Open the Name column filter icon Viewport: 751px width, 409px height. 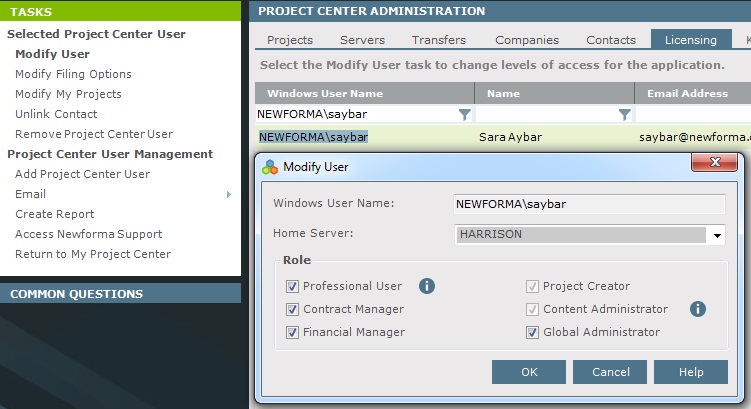pyautogui.click(x=625, y=114)
